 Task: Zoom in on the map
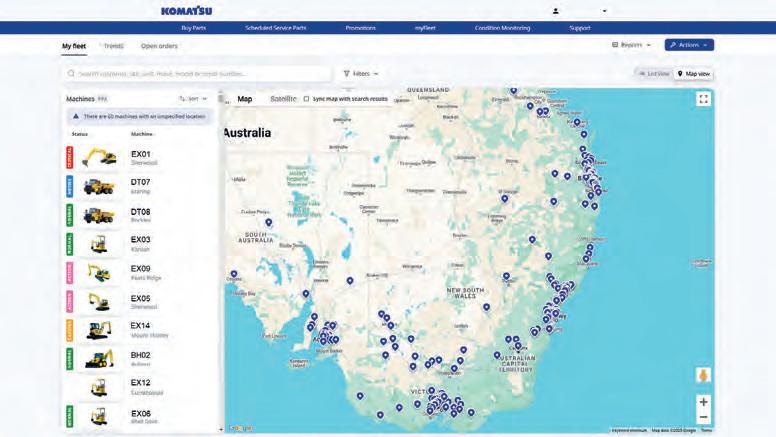pos(703,402)
